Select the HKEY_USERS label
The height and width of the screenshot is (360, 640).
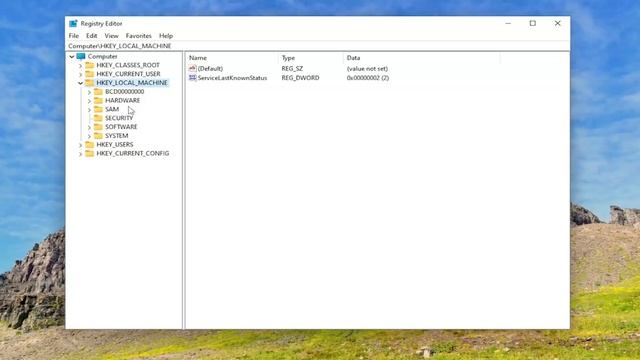tap(115, 144)
